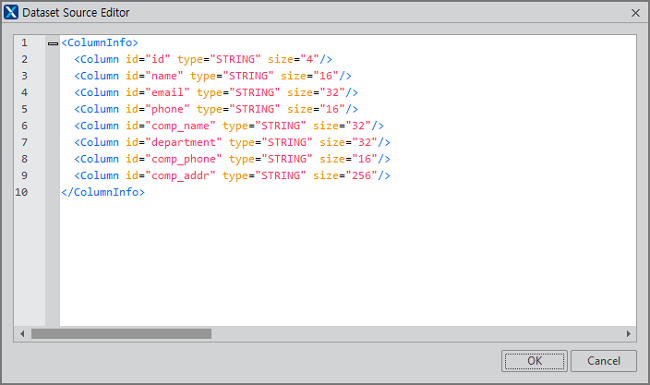
Task: Click line number 1 in the gutter
Action: 24,43
